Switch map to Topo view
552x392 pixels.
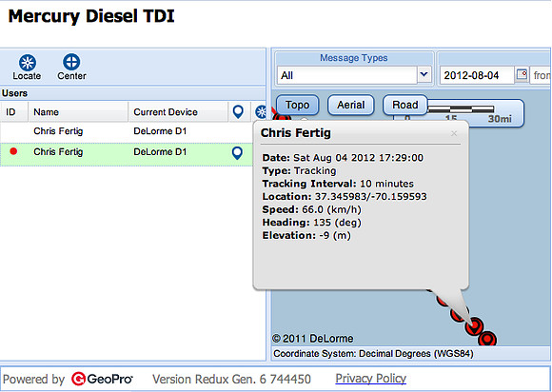(x=298, y=105)
